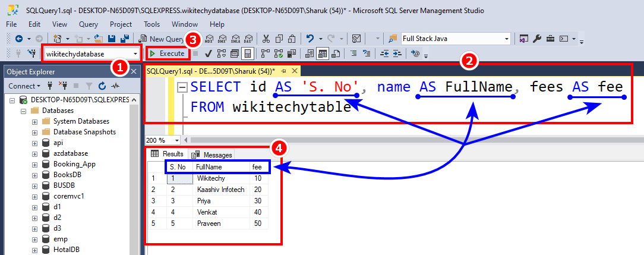The image size is (644, 255).
Task: Open the Full Stack Java search dropdown
Action: [506, 39]
